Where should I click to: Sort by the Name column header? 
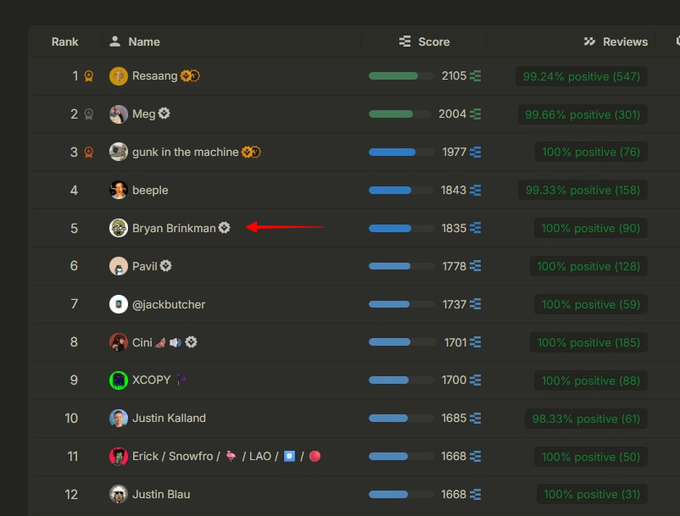[x=144, y=42]
